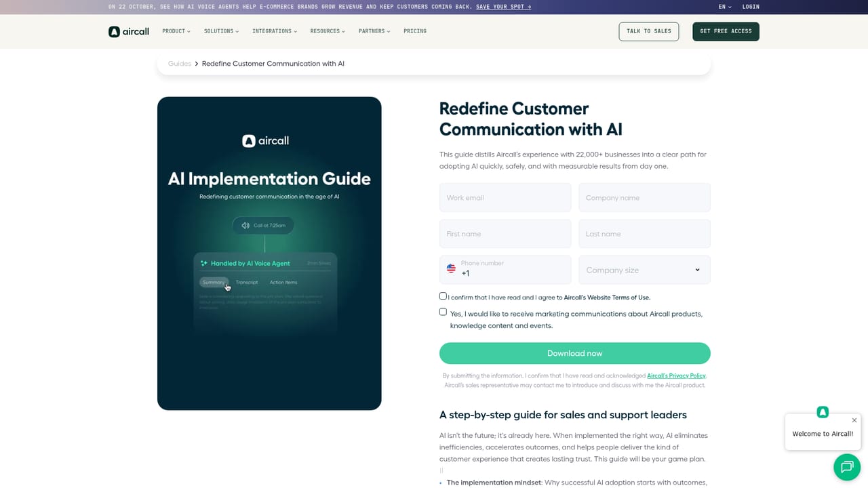Follow the Save Your Spot banner link

tap(504, 7)
